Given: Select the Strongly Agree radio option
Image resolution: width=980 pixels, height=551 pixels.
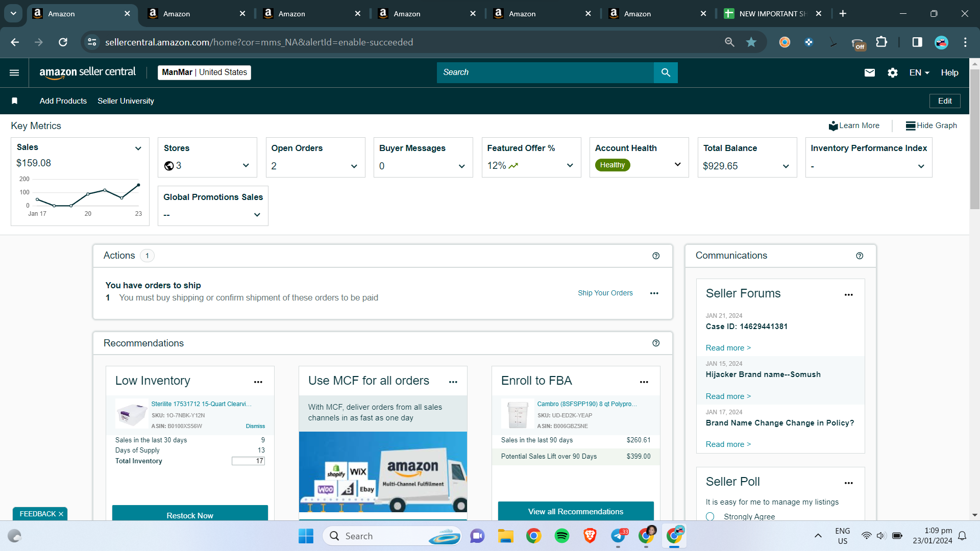Looking at the screenshot, I should point(710,517).
